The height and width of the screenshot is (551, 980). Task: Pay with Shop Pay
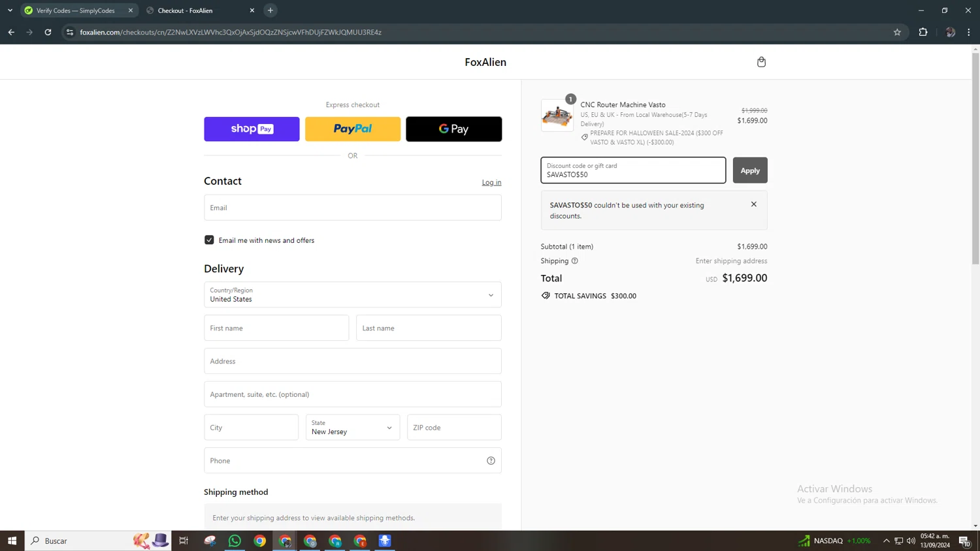252,129
